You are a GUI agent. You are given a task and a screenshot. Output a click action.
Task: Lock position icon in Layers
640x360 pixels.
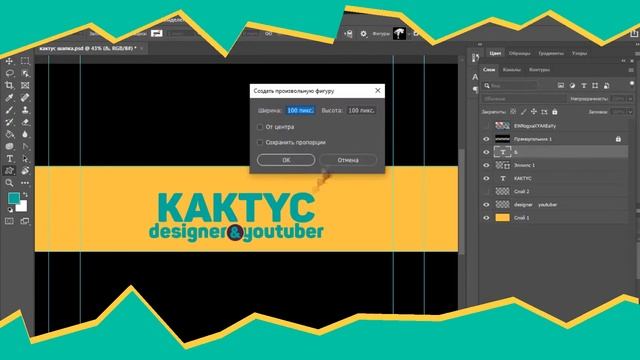534,111
